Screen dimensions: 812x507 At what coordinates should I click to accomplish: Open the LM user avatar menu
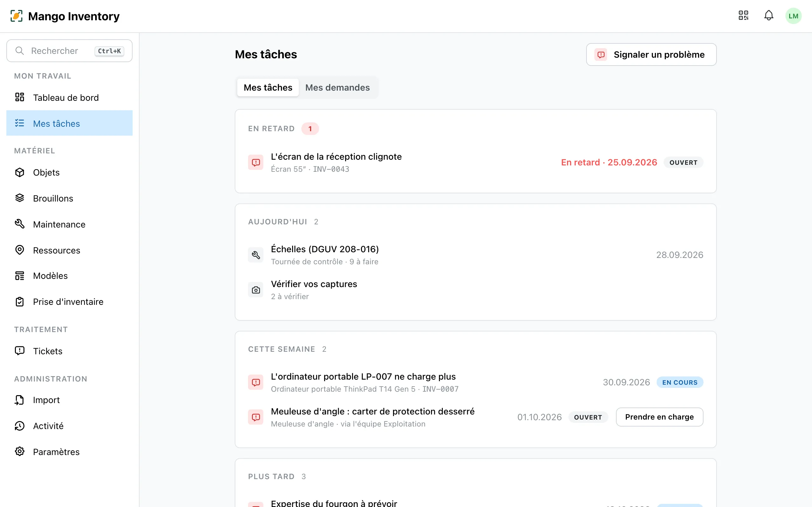[793, 16]
